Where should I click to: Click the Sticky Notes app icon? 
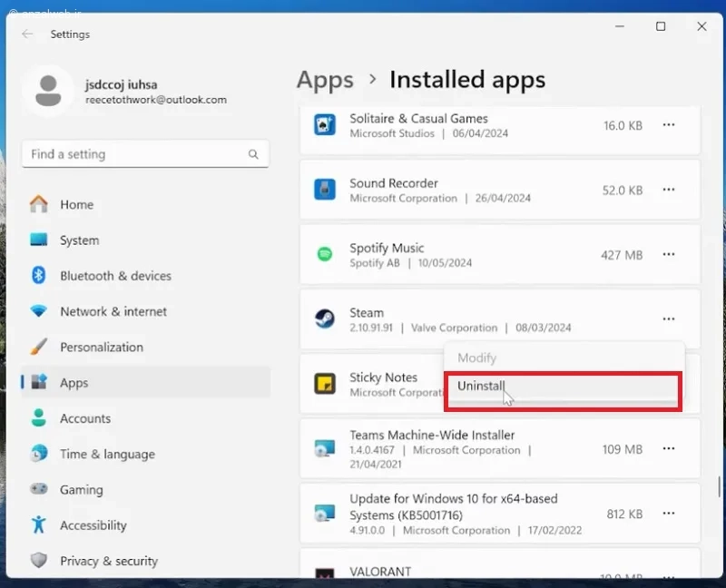click(x=325, y=384)
